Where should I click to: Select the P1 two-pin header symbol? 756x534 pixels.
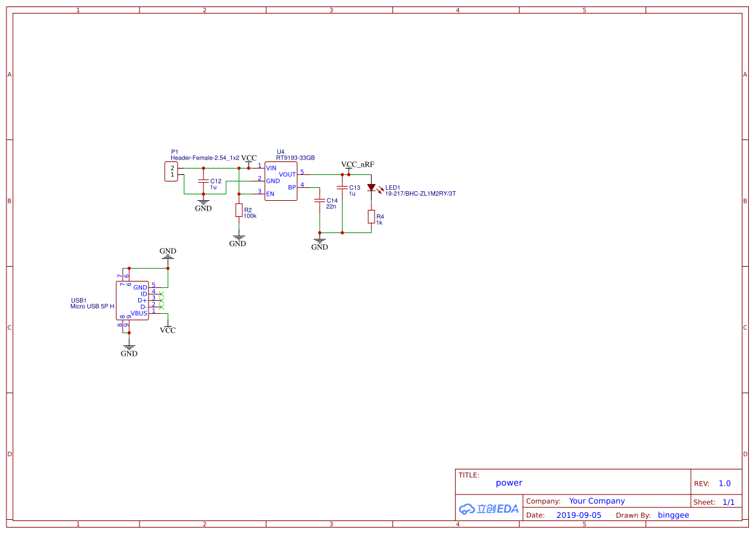171,171
